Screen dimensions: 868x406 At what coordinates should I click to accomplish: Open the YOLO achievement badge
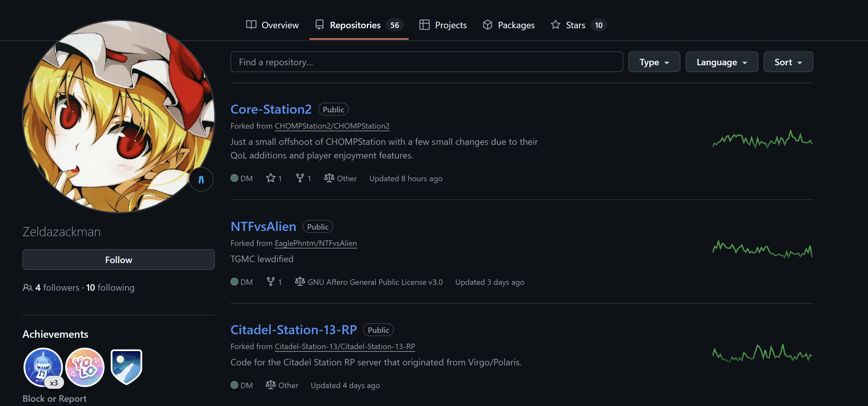pyautogui.click(x=85, y=367)
